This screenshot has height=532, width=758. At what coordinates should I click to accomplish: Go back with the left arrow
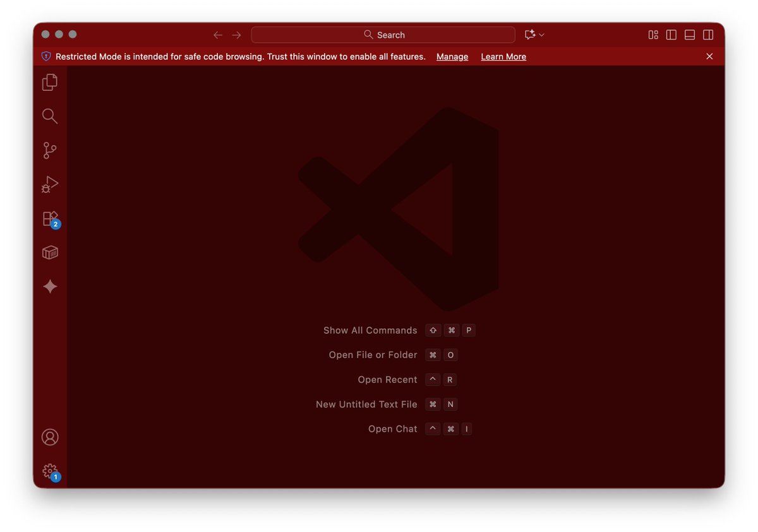coord(218,35)
